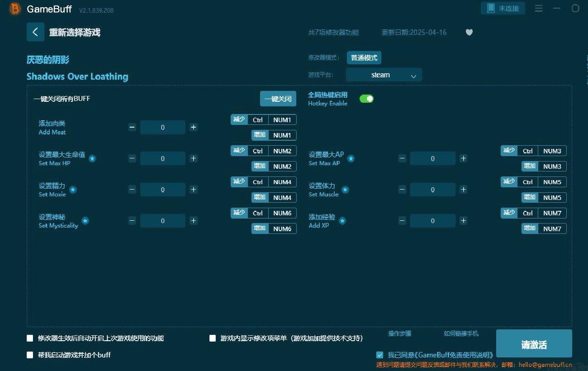Click the 增加 NUM1 hotkey for Add Meat

coord(274,135)
